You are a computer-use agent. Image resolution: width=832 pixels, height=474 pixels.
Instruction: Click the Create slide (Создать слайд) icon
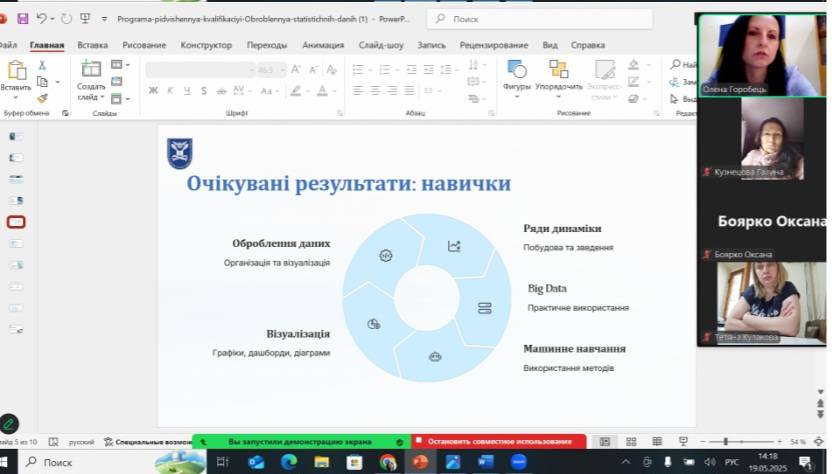[x=91, y=71]
